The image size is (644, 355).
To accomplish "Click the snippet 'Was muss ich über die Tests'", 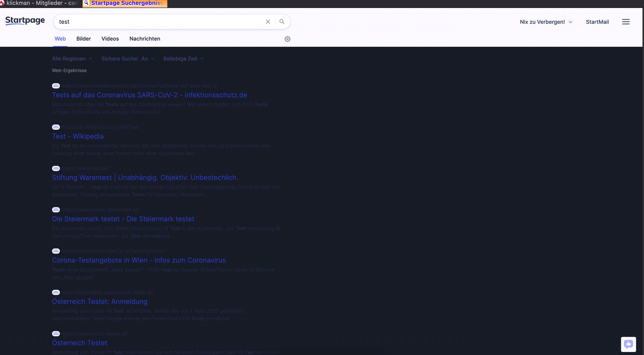I will (160, 108).
